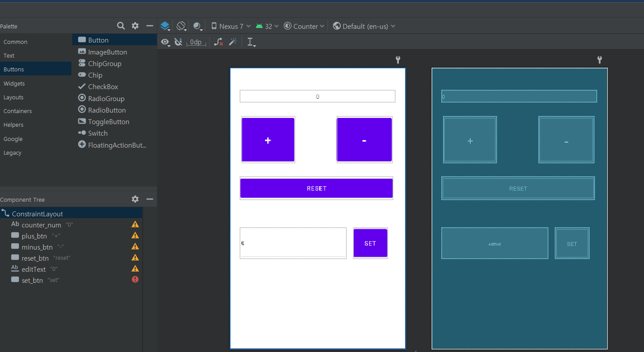644x352 pixels.
Task: Pick FloatingActionButton from the palette list
Action: click(x=114, y=145)
